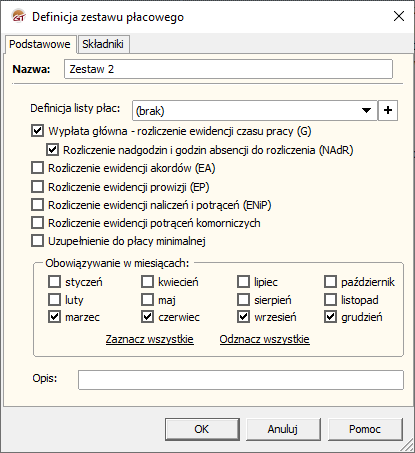
Task: Click the Odznacz wszystkie link
Action: (x=265, y=339)
